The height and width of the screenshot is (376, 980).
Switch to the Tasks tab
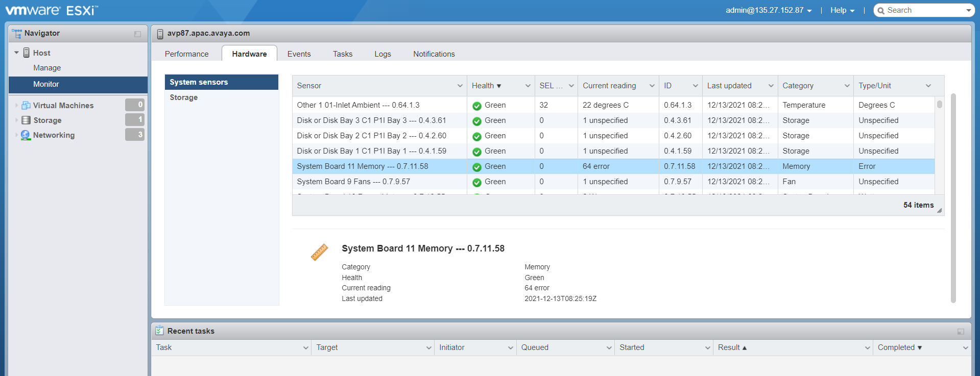pos(343,54)
